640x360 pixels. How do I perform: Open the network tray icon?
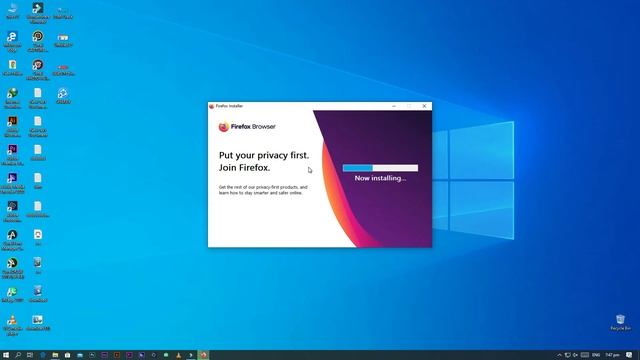pos(568,355)
